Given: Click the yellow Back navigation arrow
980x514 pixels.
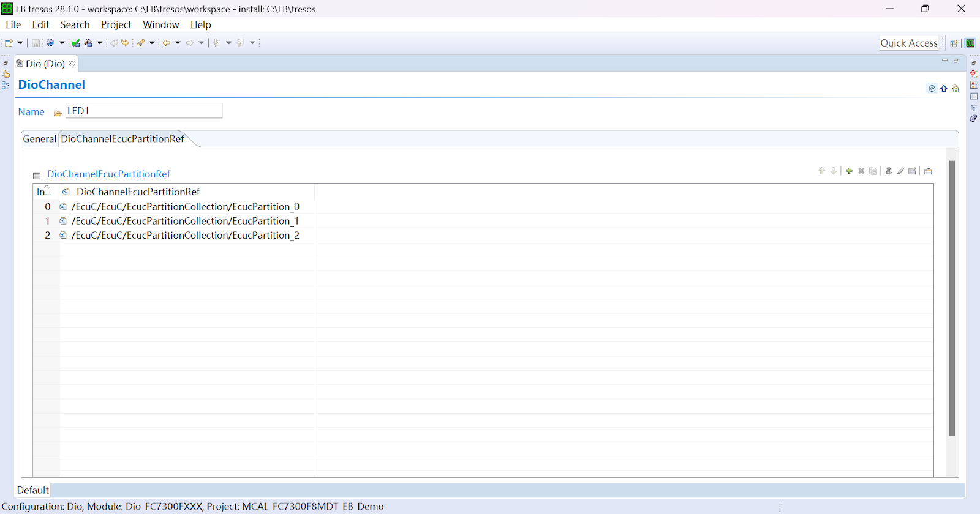Looking at the screenshot, I should [166, 43].
